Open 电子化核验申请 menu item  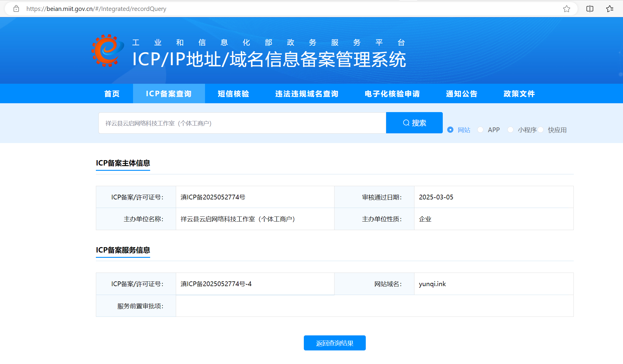[392, 94]
